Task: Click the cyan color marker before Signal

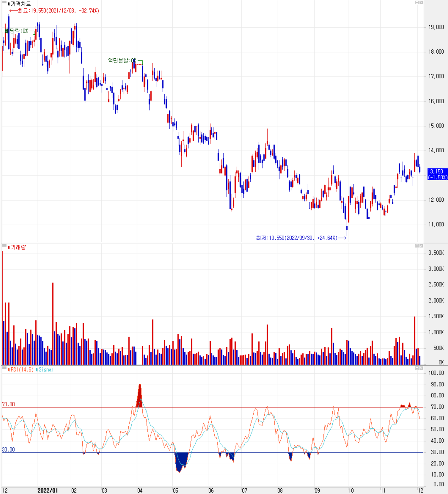Action: [37, 370]
